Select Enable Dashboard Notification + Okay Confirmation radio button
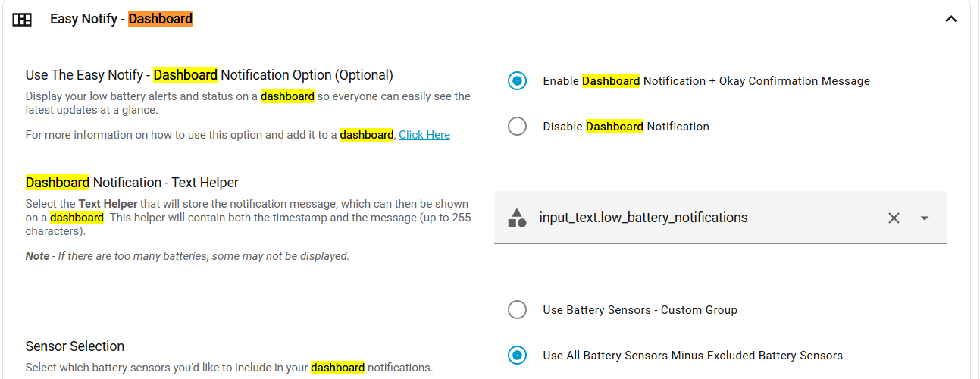980x379 pixels. pos(517,81)
